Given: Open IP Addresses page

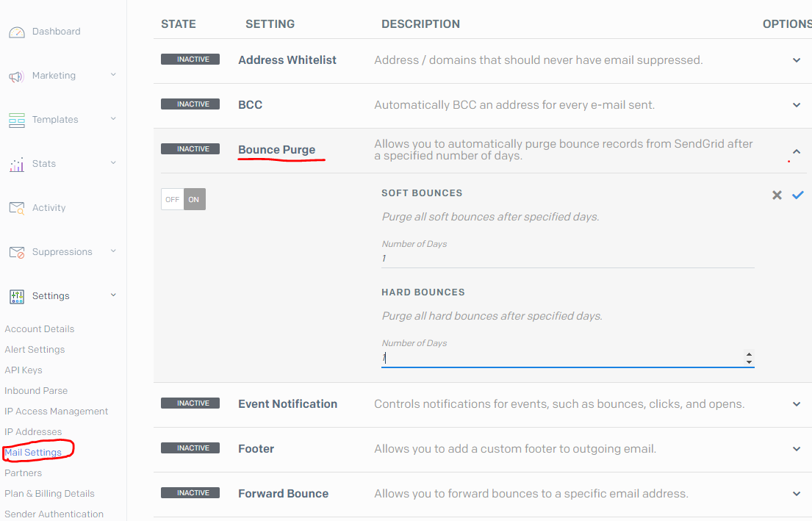Looking at the screenshot, I should click(x=33, y=432).
